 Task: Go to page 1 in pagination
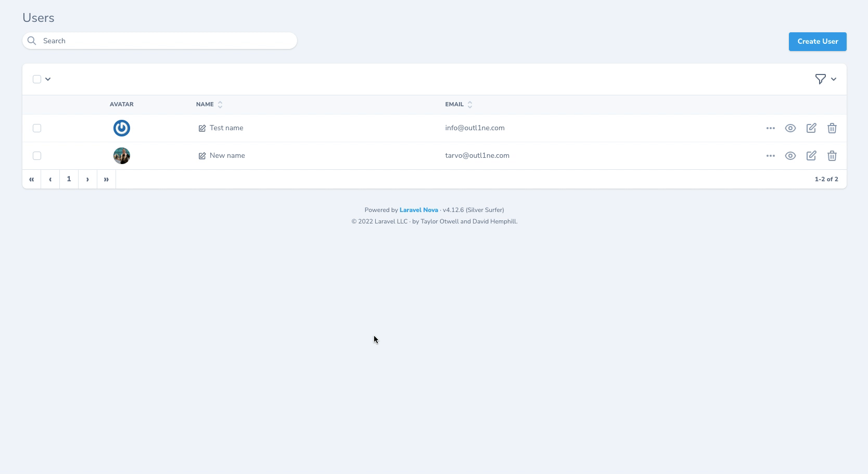[69, 179]
